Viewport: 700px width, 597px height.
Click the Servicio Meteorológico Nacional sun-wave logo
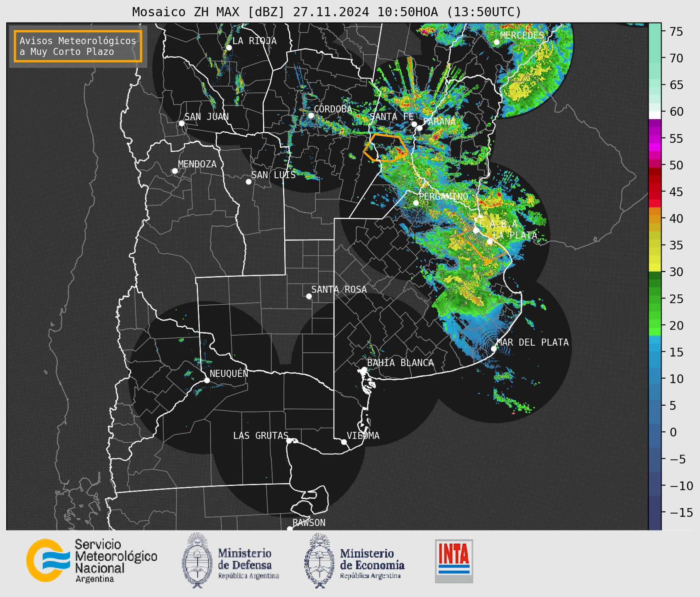point(48,560)
